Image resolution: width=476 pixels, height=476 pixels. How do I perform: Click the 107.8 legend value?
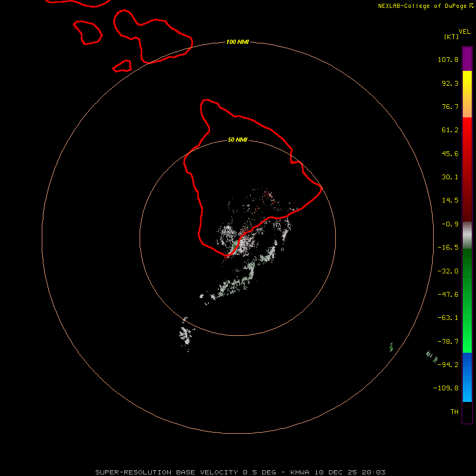[x=448, y=59]
